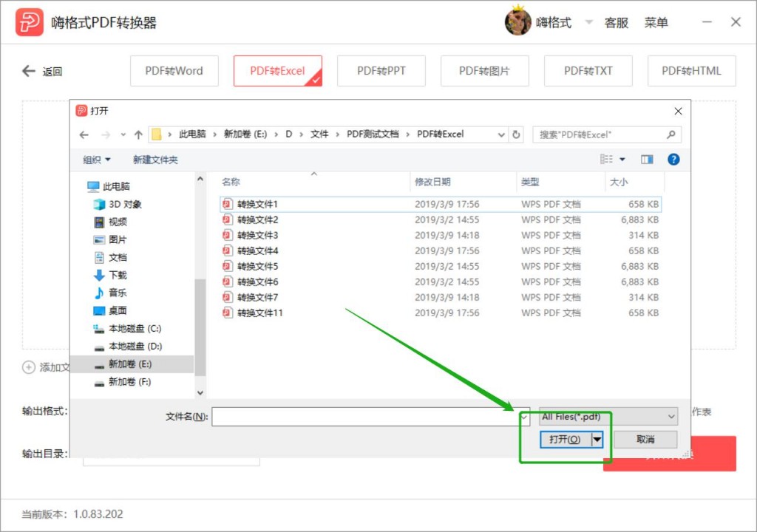Click the sidebar scroll up arrow
The width and height of the screenshot is (757, 532).
200,179
